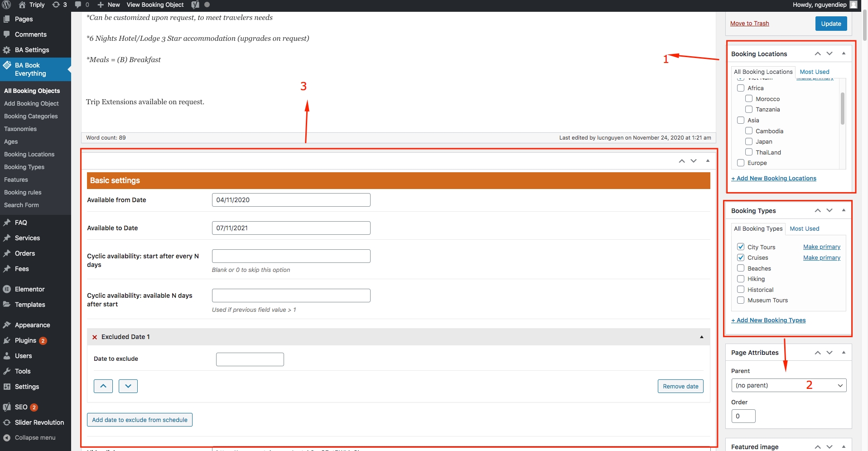Click the Booking Locations list scrollbar
The image size is (868, 451).
pos(842,109)
